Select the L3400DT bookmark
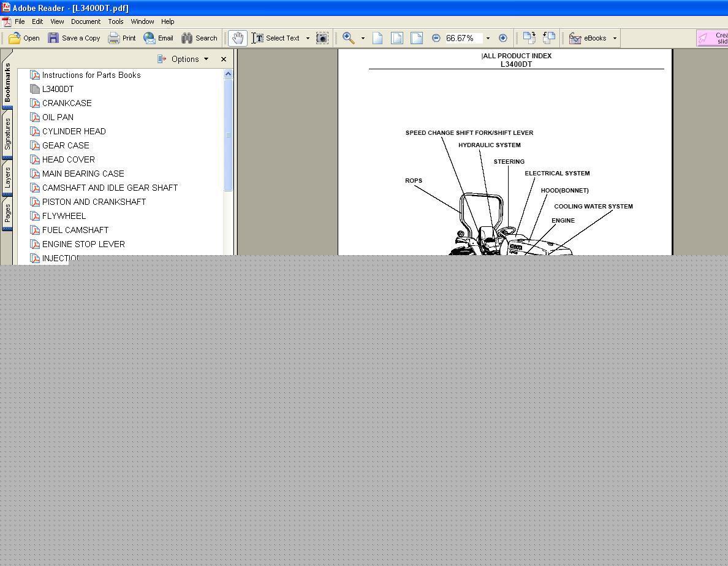The height and width of the screenshot is (566, 728). [x=58, y=89]
